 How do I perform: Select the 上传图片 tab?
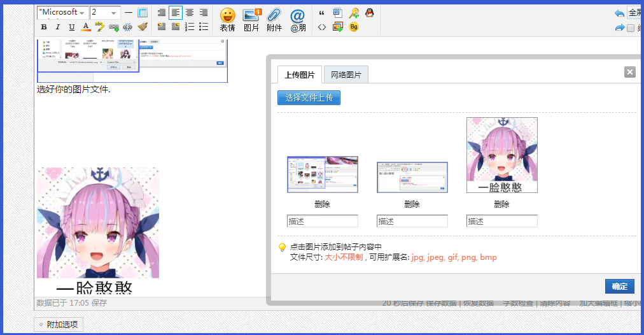[300, 75]
